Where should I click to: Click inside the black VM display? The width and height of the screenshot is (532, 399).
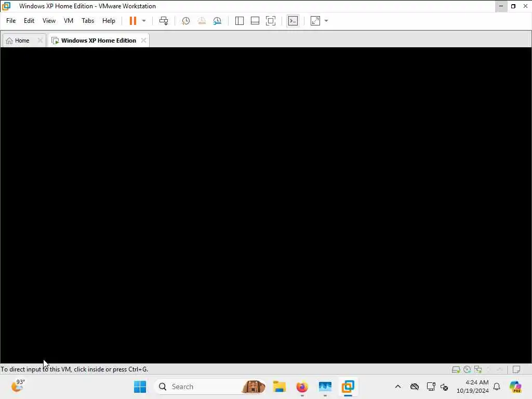(265, 205)
